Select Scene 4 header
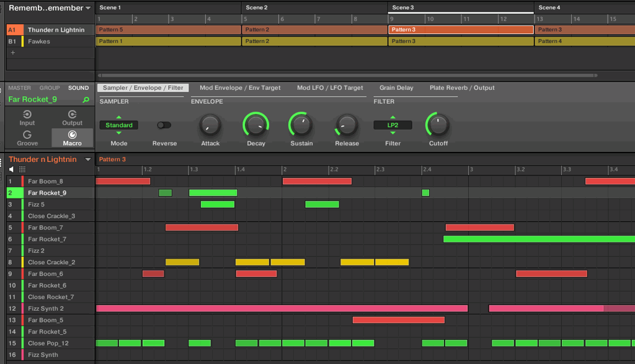The width and height of the screenshot is (635, 364). pos(585,7)
